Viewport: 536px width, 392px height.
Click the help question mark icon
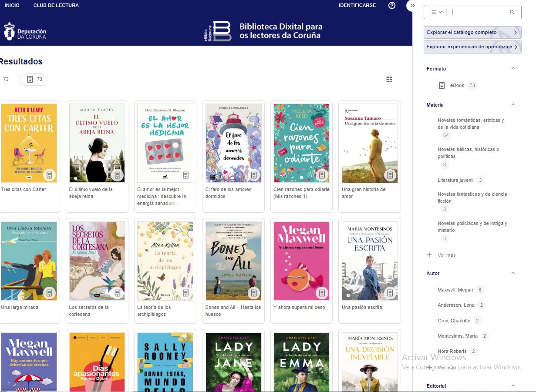coord(392,6)
